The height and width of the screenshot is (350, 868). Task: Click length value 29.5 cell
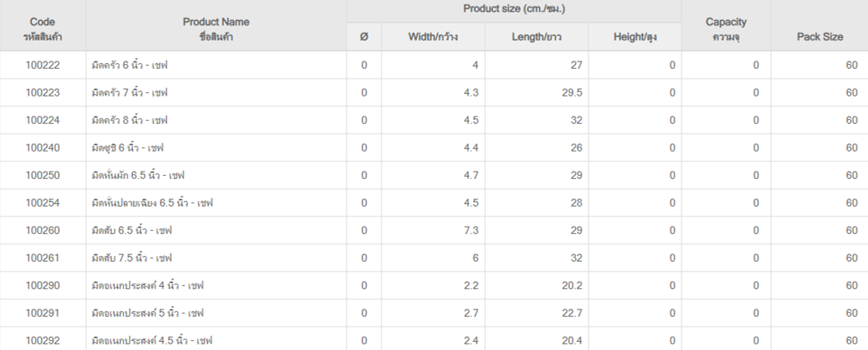click(x=536, y=92)
